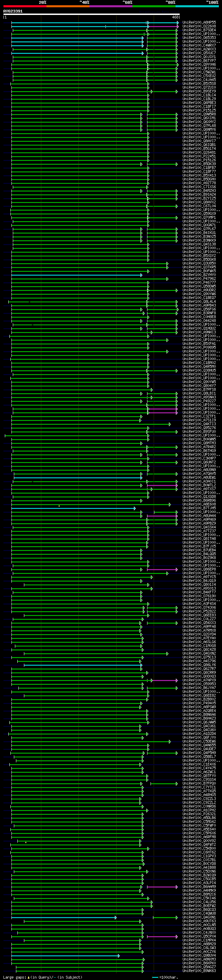Select hit UniRef100_Q4GXN1

coord(199,917)
